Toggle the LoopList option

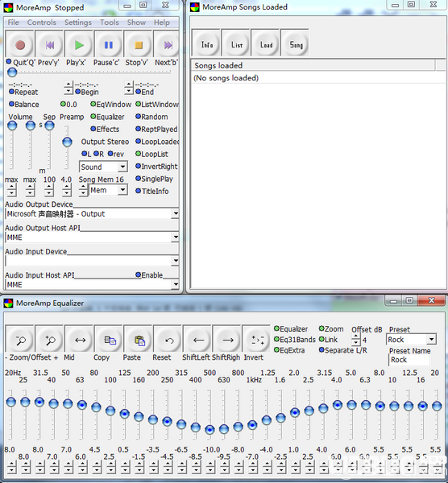tap(151, 154)
